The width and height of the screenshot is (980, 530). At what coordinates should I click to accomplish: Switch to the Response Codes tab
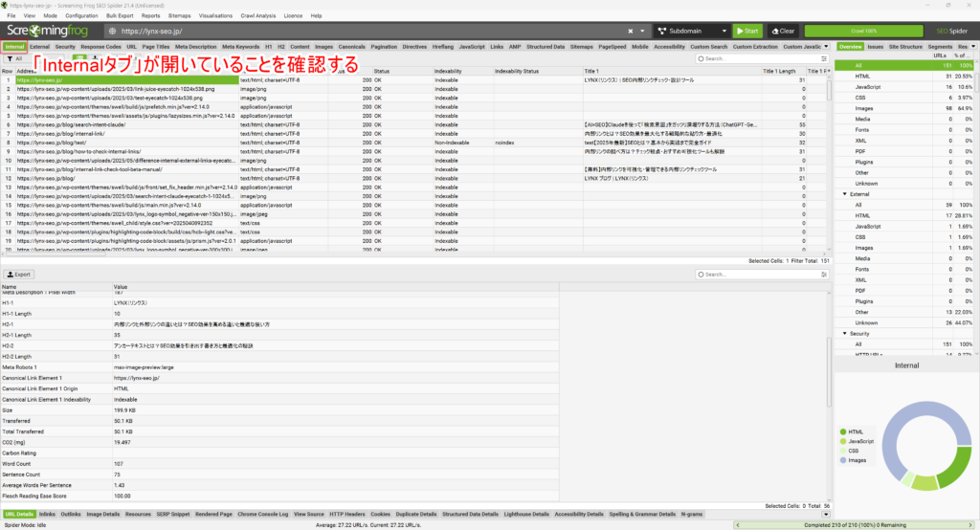tap(100, 46)
